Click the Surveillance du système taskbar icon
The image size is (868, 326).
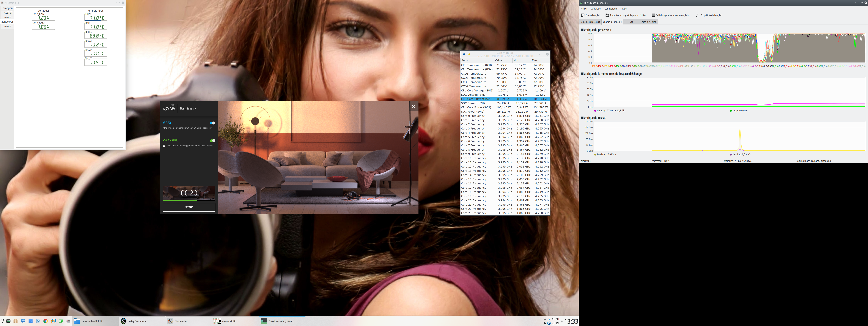264,321
